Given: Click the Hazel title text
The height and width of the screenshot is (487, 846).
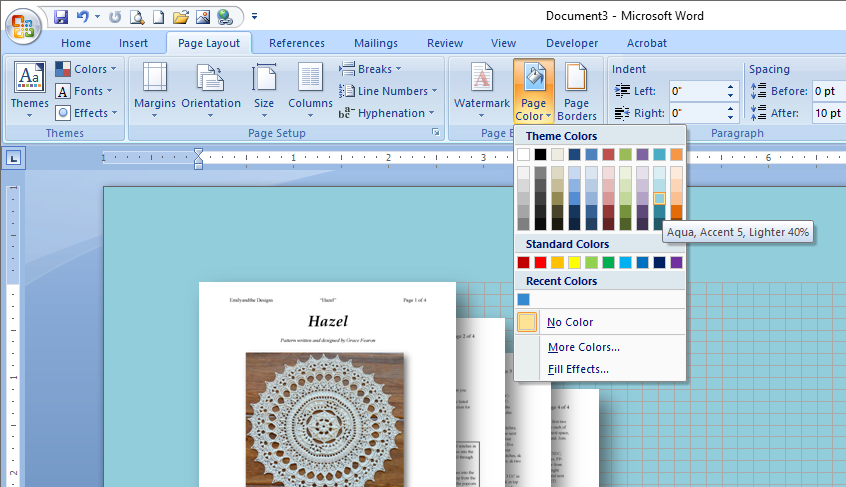Looking at the screenshot, I should pyautogui.click(x=328, y=321).
